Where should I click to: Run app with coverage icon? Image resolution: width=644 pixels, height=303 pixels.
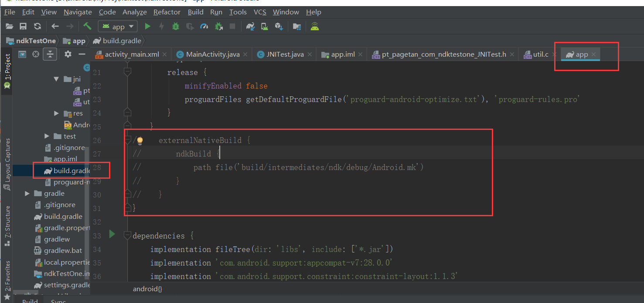tap(190, 27)
